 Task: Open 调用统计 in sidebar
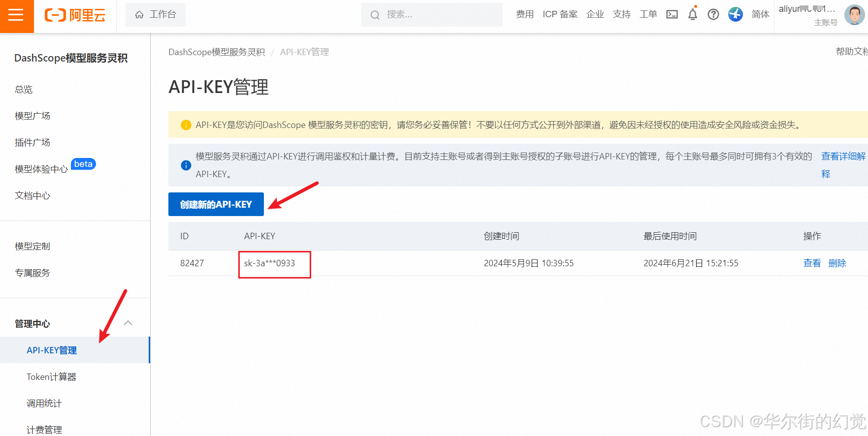[44, 404]
